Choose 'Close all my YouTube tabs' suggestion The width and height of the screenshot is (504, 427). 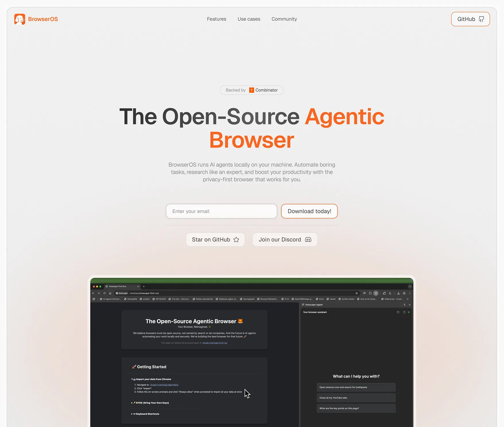[356, 398]
